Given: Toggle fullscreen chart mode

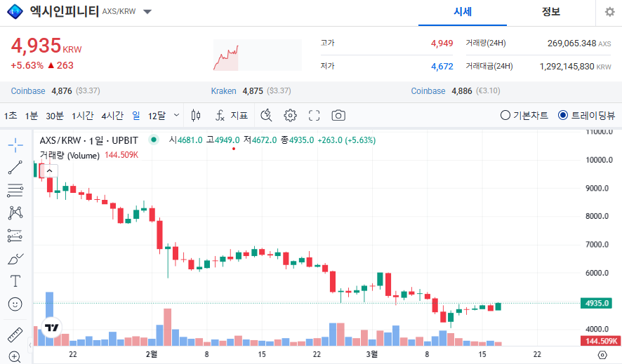Looking at the screenshot, I should coord(315,115).
